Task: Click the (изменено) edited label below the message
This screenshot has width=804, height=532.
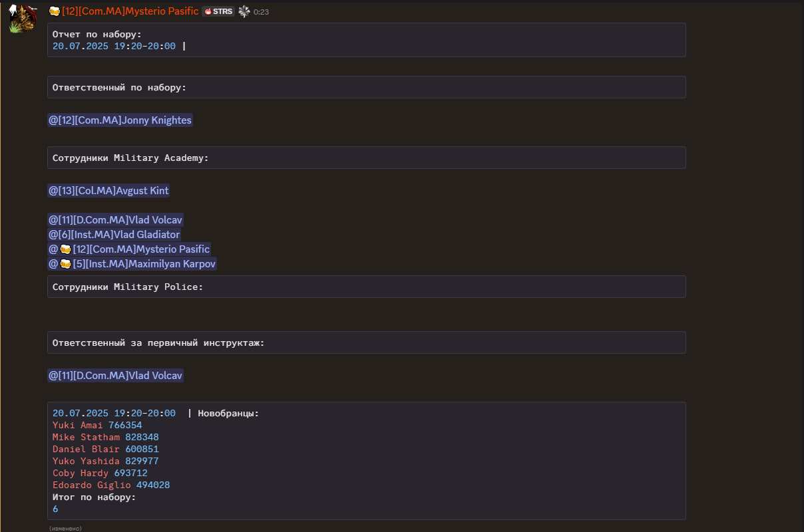Action: [x=65, y=528]
